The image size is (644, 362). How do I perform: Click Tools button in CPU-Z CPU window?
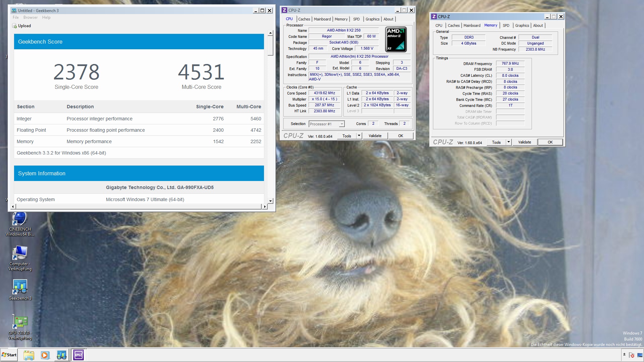[x=347, y=136]
